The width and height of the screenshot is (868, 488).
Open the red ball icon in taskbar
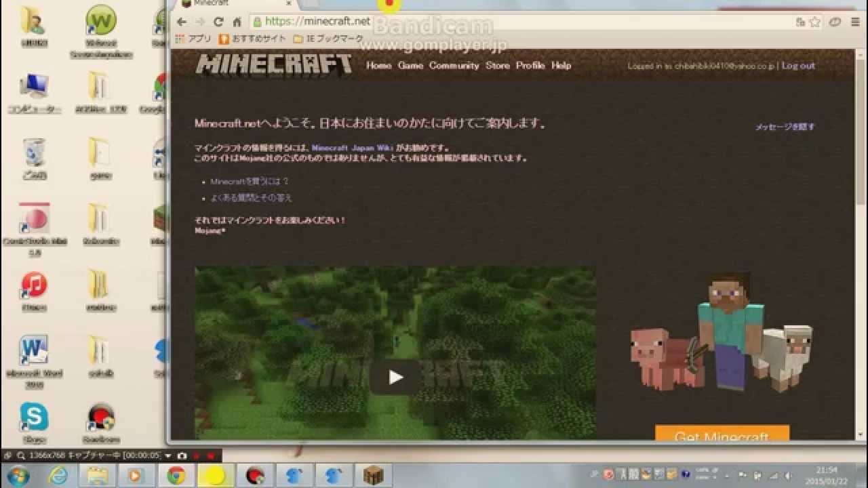(255, 476)
